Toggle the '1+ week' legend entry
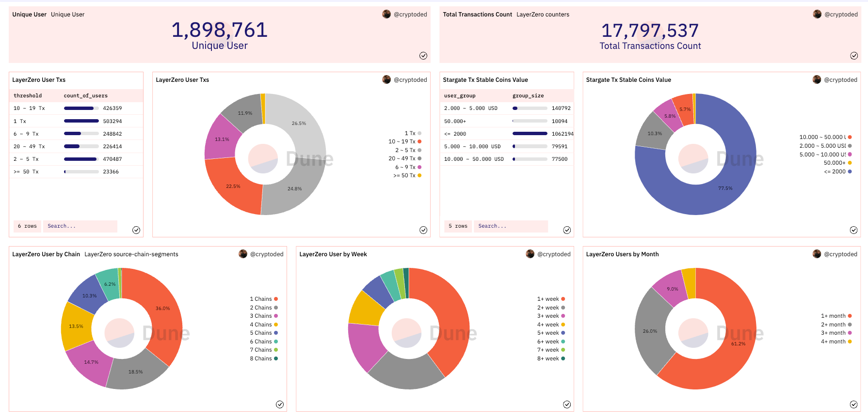Image resolution: width=868 pixels, height=419 pixels. [x=551, y=299]
